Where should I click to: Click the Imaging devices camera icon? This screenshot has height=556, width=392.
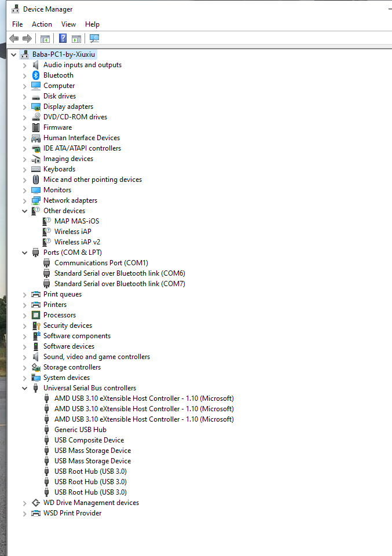pyautogui.click(x=36, y=159)
